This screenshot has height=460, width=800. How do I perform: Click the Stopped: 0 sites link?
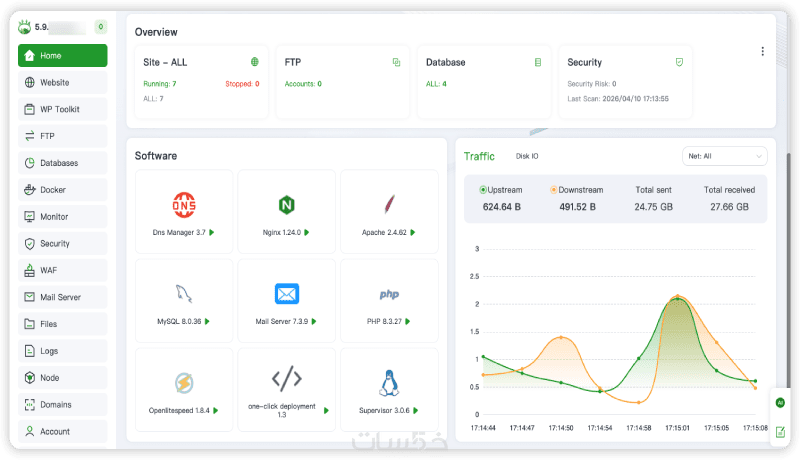(x=242, y=84)
